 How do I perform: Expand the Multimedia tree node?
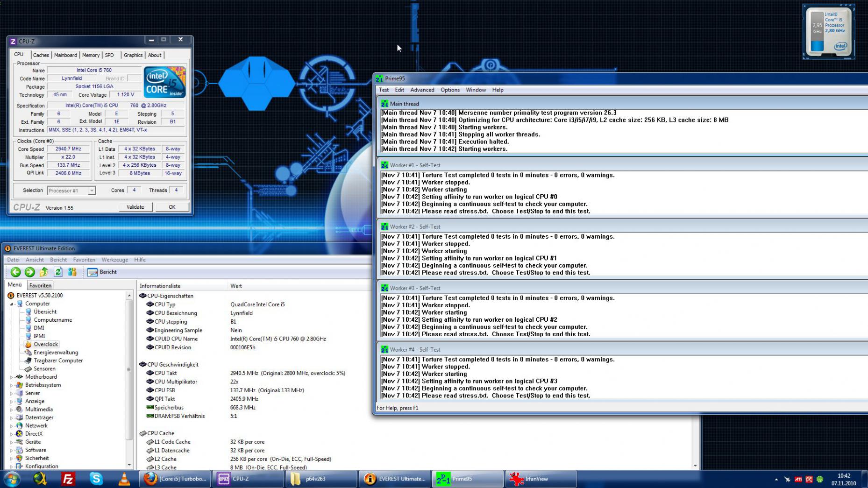[x=12, y=410]
